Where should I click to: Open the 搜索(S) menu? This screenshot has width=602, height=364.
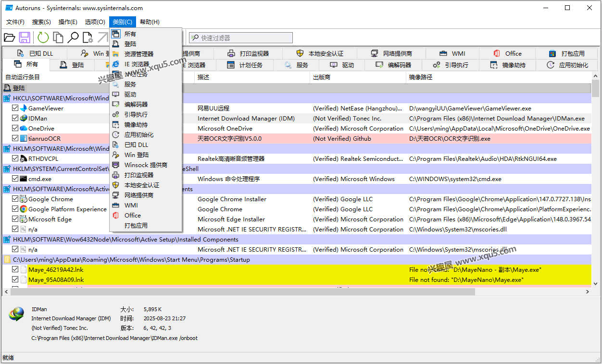[x=41, y=22]
